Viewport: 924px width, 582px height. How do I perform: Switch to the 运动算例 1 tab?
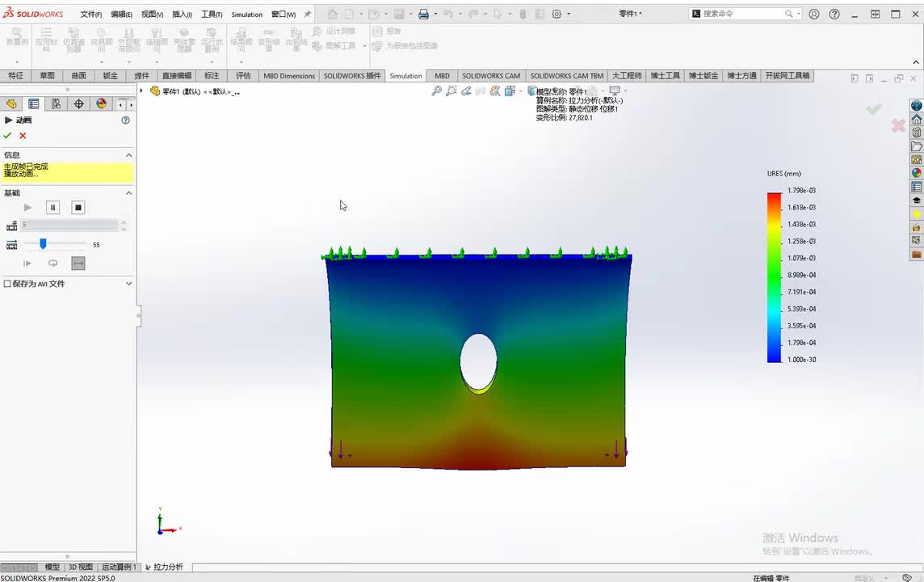[x=119, y=567]
